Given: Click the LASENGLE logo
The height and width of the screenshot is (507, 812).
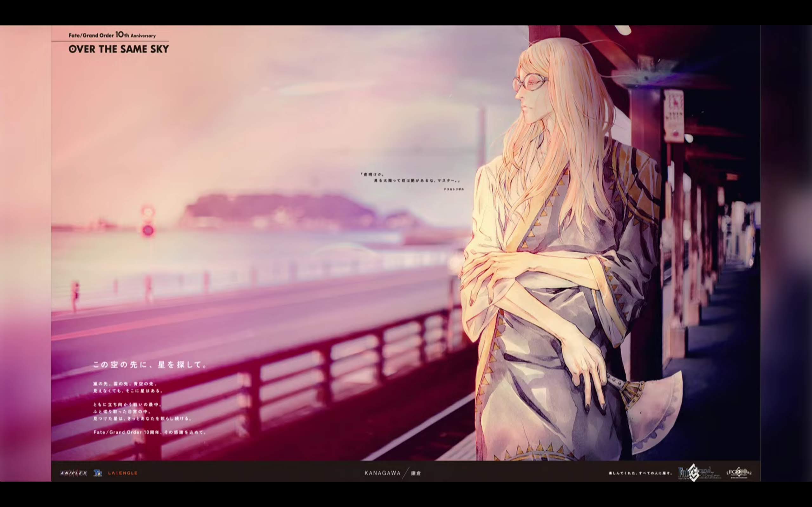Looking at the screenshot, I should (122, 473).
